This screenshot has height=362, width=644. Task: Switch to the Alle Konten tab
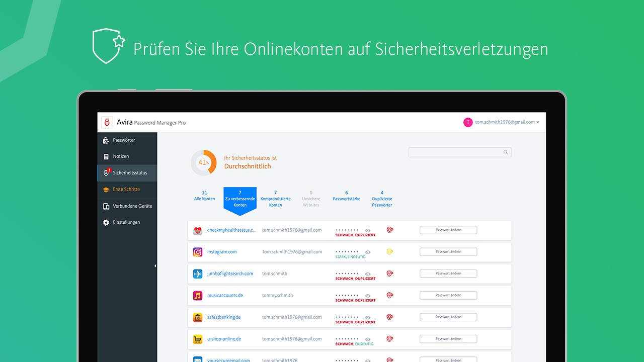tap(204, 196)
